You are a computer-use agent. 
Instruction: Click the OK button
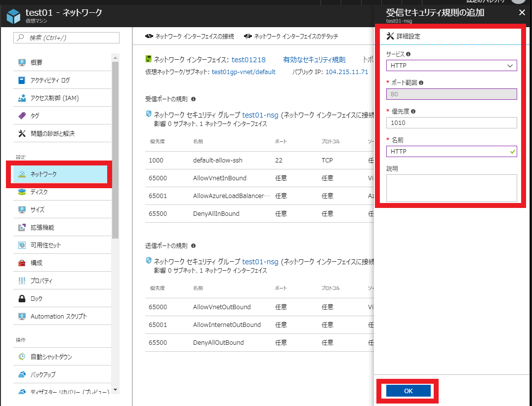[408, 391]
